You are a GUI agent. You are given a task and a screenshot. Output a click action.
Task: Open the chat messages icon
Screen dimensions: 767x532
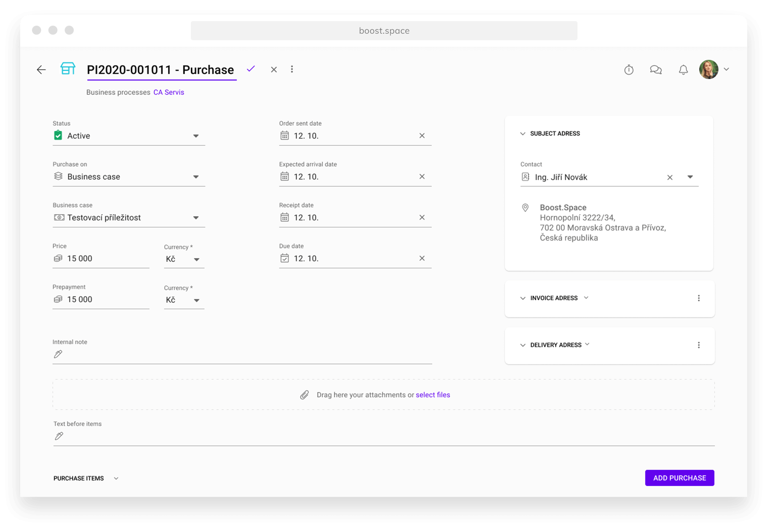click(656, 69)
